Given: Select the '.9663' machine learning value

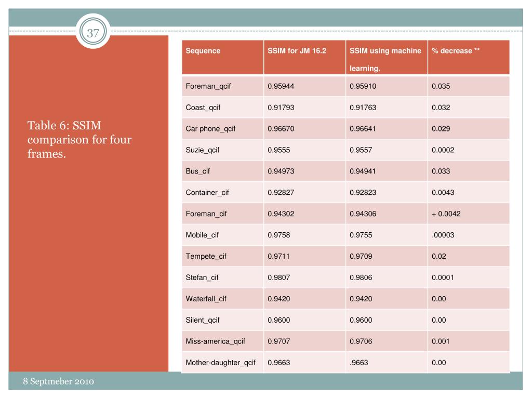Looking at the screenshot, I should [x=359, y=363].
